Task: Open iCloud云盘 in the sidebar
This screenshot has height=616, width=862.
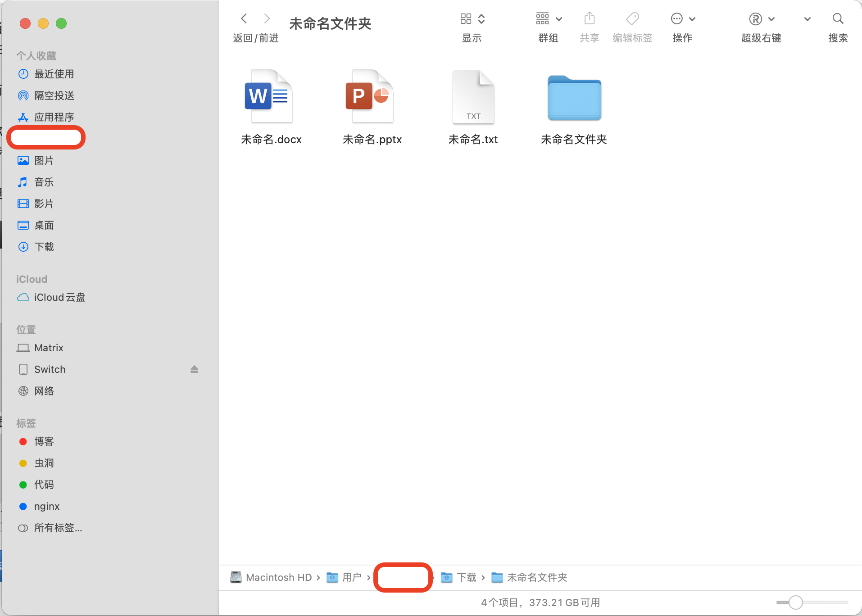Action: [59, 297]
